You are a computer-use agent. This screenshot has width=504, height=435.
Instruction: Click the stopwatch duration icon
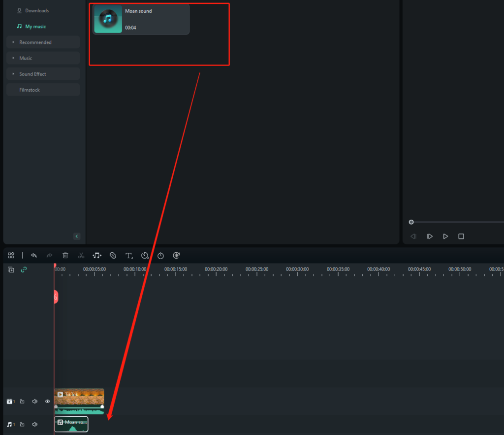(160, 255)
